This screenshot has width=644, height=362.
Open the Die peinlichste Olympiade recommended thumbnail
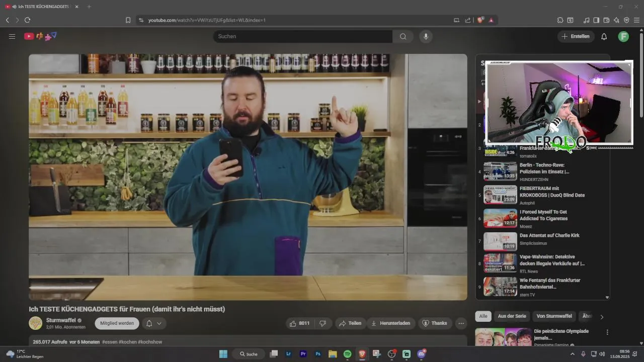[503, 337]
